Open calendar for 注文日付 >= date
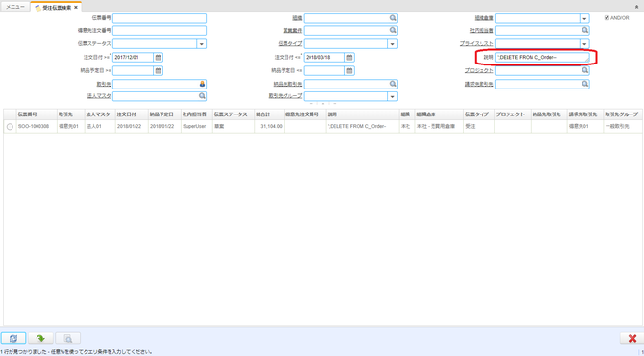Viewport: 644px width, 356px height. pyautogui.click(x=159, y=57)
